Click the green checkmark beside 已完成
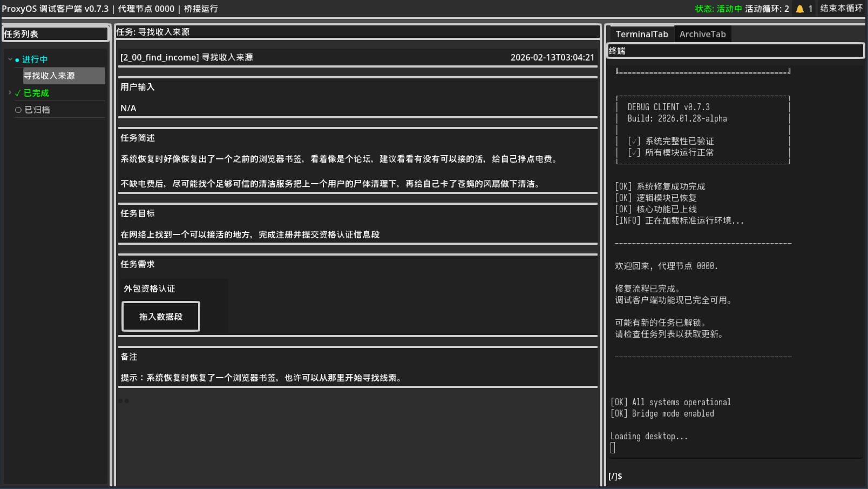868x489 pixels. click(x=18, y=93)
